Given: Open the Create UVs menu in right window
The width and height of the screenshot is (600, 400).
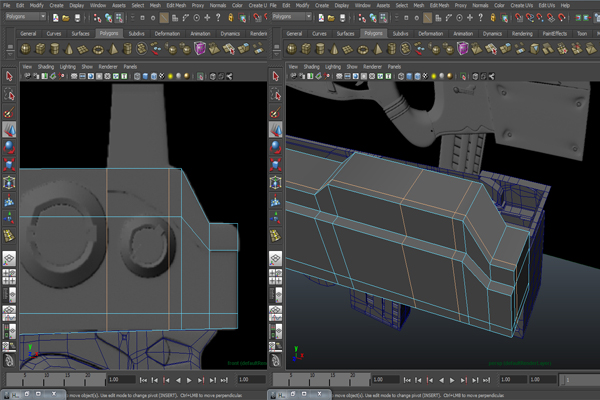Looking at the screenshot, I should 522,5.
